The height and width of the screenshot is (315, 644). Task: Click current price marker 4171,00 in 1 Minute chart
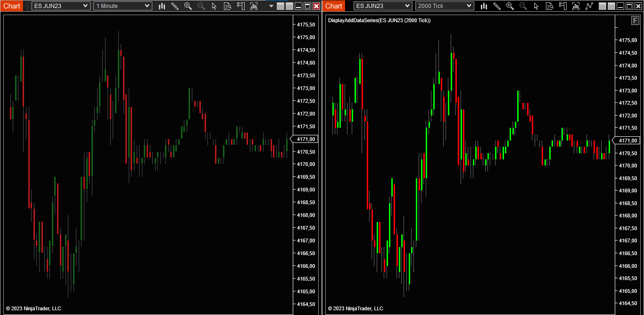tap(305, 139)
